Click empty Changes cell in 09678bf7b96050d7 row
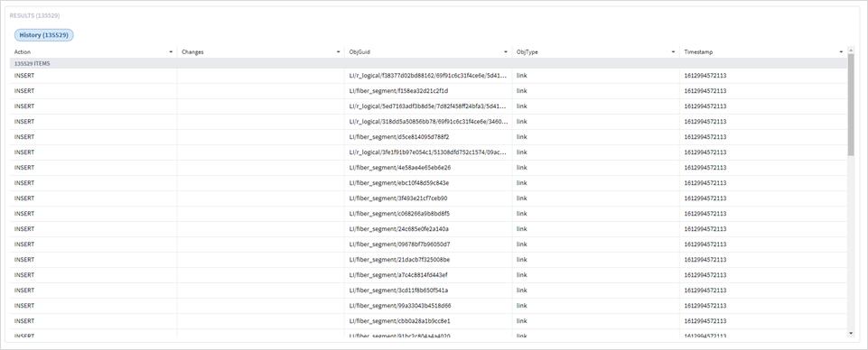The height and width of the screenshot is (350, 868). pyautogui.click(x=261, y=244)
